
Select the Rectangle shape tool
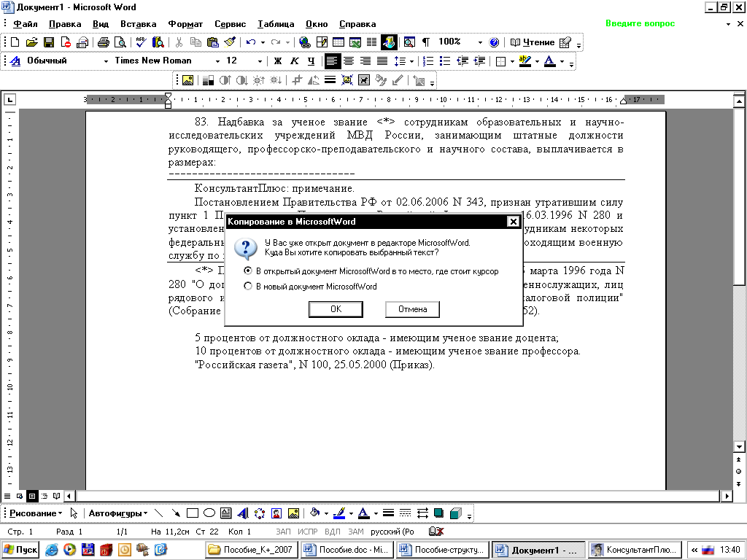coord(193,513)
